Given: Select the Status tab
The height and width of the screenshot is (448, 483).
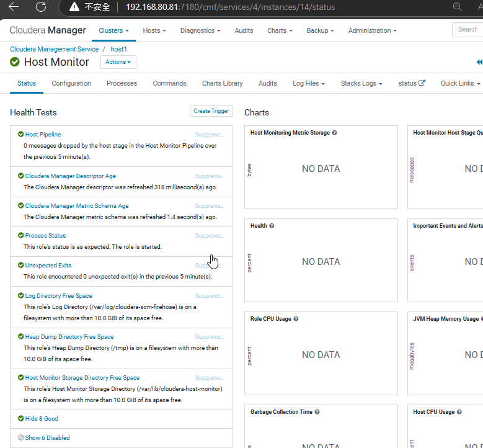Looking at the screenshot, I should pos(27,84).
